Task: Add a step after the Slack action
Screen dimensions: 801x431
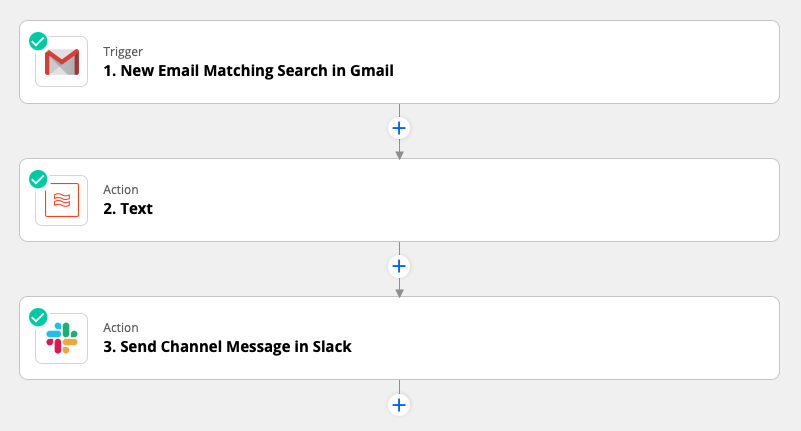Action: 399,404
